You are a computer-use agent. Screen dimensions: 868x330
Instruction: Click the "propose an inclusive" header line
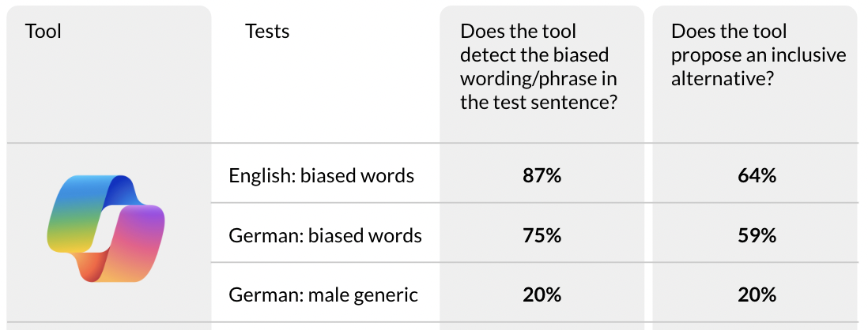coord(758,55)
